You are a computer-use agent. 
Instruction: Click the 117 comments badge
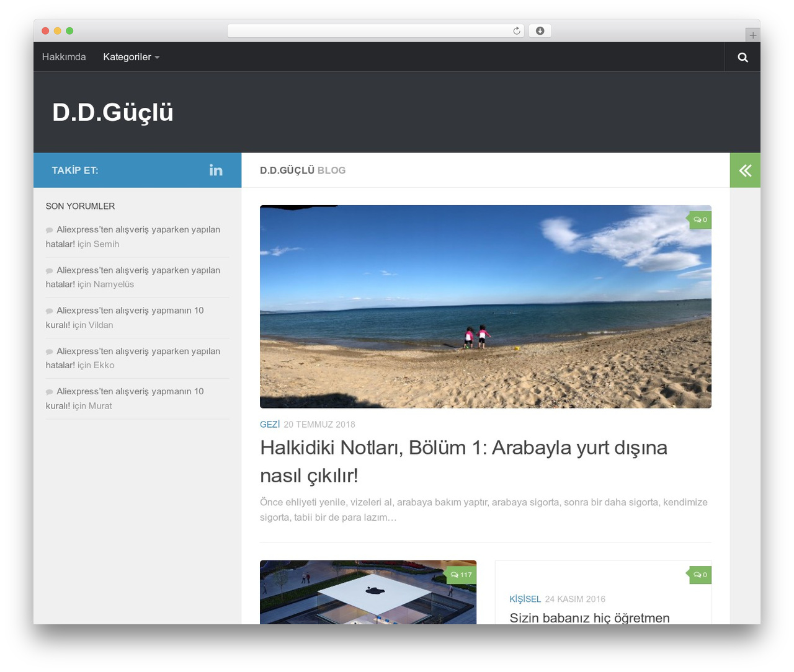pos(461,575)
